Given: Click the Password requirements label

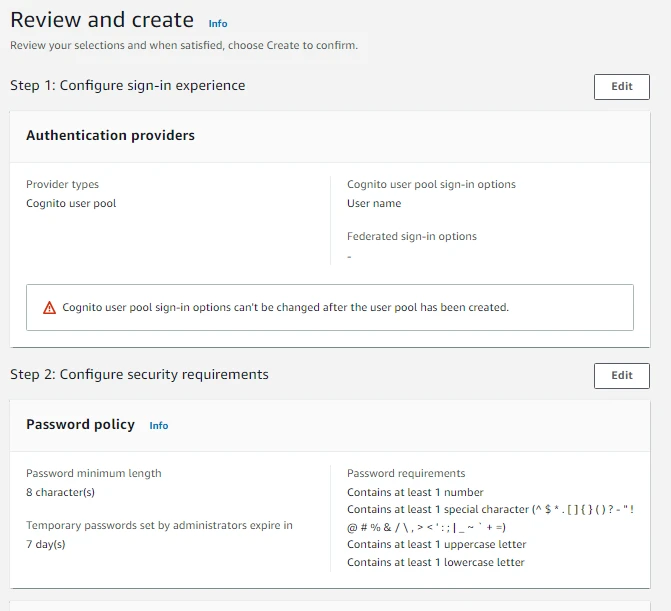Looking at the screenshot, I should 406,473.
